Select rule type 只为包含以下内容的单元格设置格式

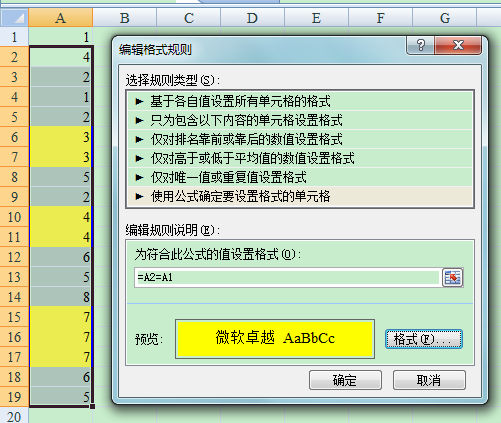point(300,120)
